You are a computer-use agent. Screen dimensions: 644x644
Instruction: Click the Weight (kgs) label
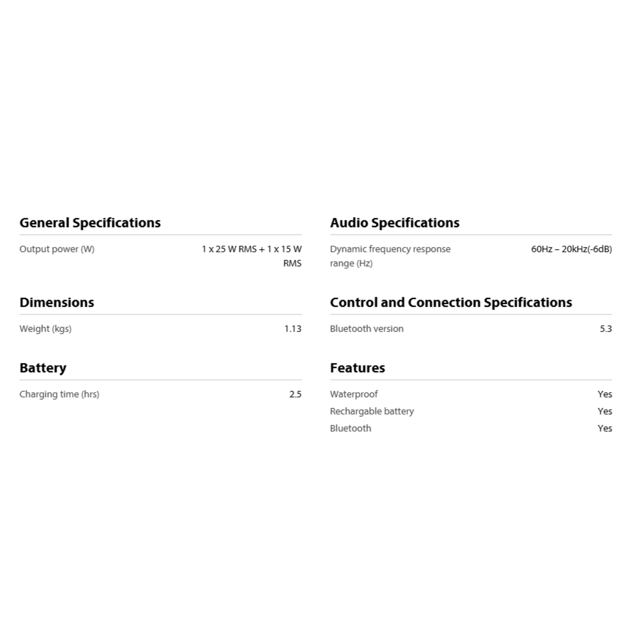pos(45,329)
